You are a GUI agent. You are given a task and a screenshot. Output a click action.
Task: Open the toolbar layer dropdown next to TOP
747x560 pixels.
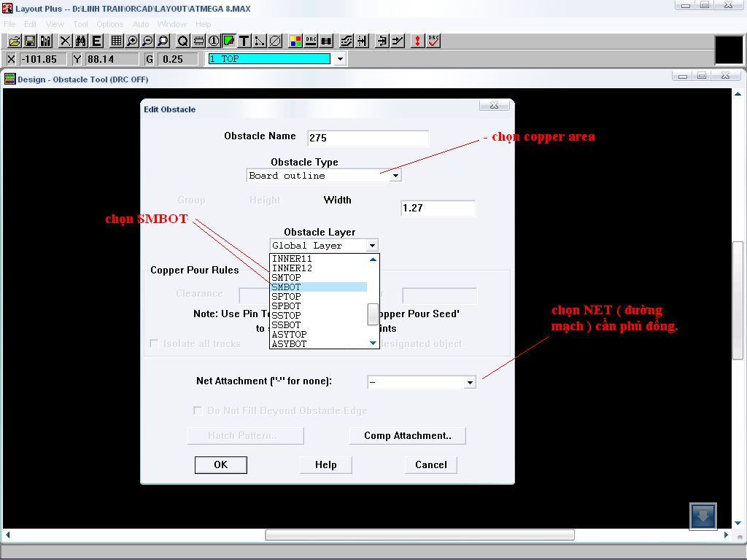coord(340,59)
